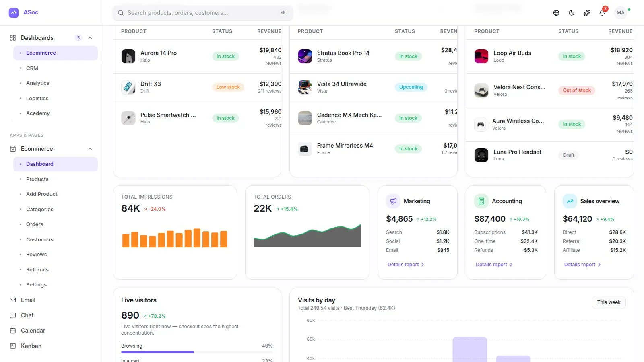This screenshot has width=644, height=362.
Task: Click Loop Air Buds thumbnail
Action: 481,56
